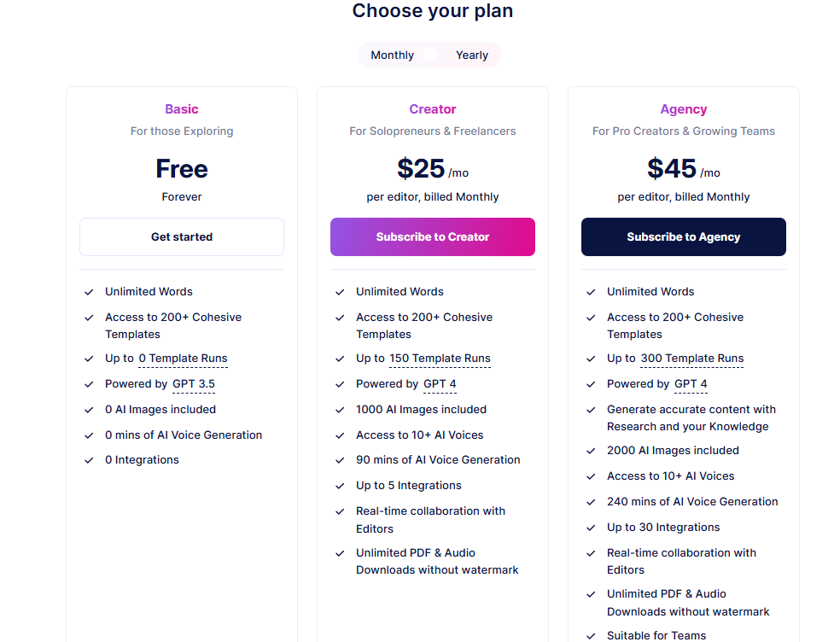This screenshot has height=642, width=840.
Task: Click Get started on the Basic plan
Action: [x=181, y=236]
